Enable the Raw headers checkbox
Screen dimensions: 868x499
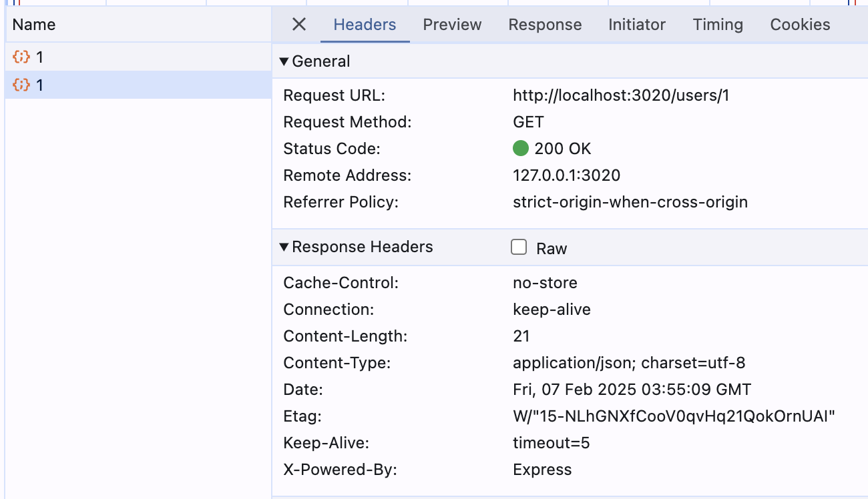click(x=519, y=247)
